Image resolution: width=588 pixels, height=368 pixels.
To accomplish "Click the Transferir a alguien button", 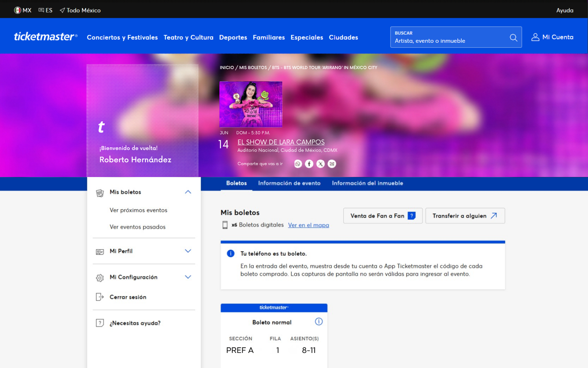I will point(465,216).
